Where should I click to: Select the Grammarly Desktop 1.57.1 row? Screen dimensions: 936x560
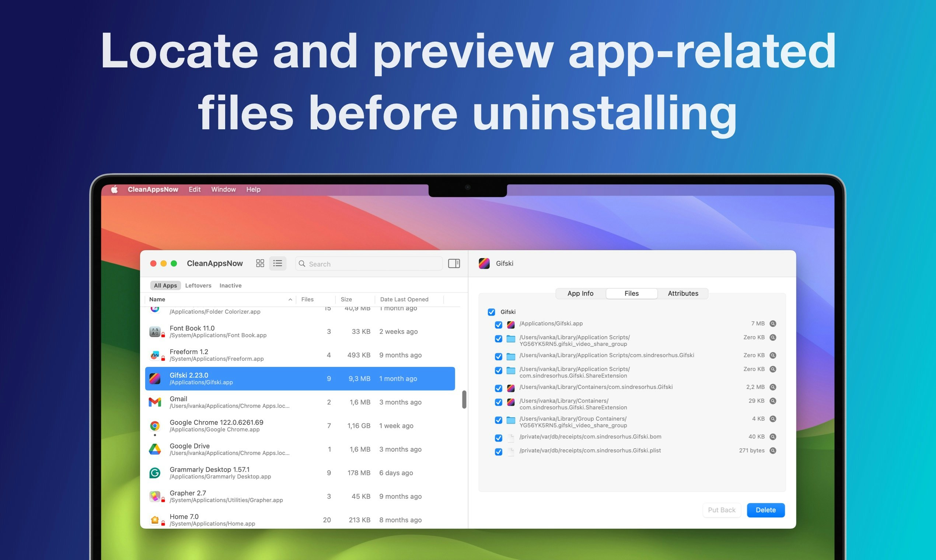(x=300, y=473)
